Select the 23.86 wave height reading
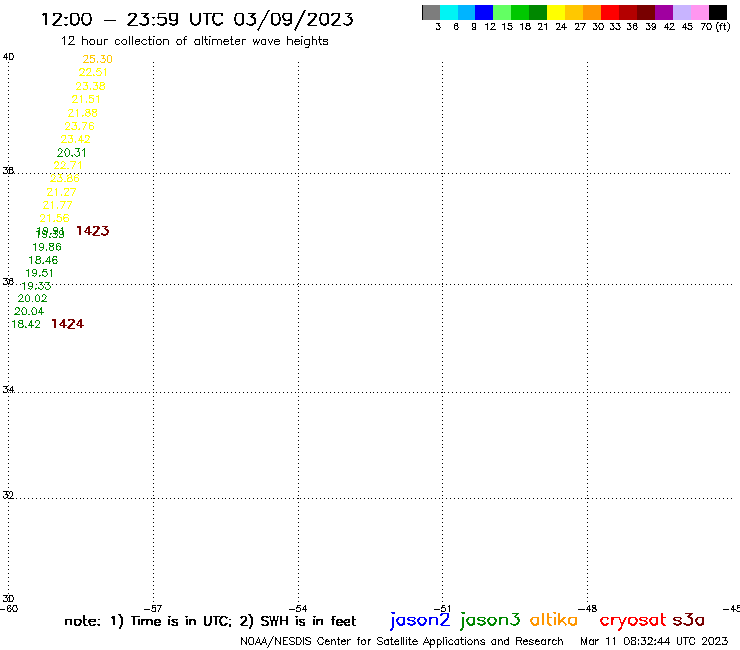Image resolution: width=740 pixels, height=650 pixels. (x=65, y=178)
